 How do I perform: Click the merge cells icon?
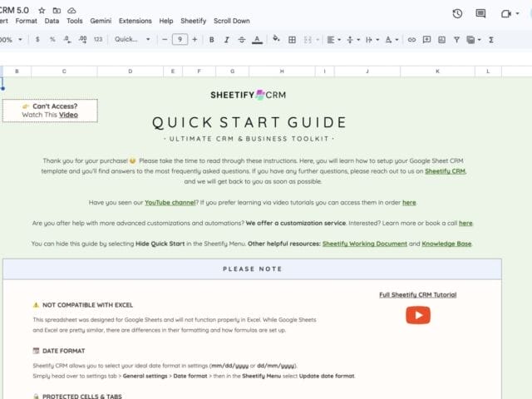[308, 40]
